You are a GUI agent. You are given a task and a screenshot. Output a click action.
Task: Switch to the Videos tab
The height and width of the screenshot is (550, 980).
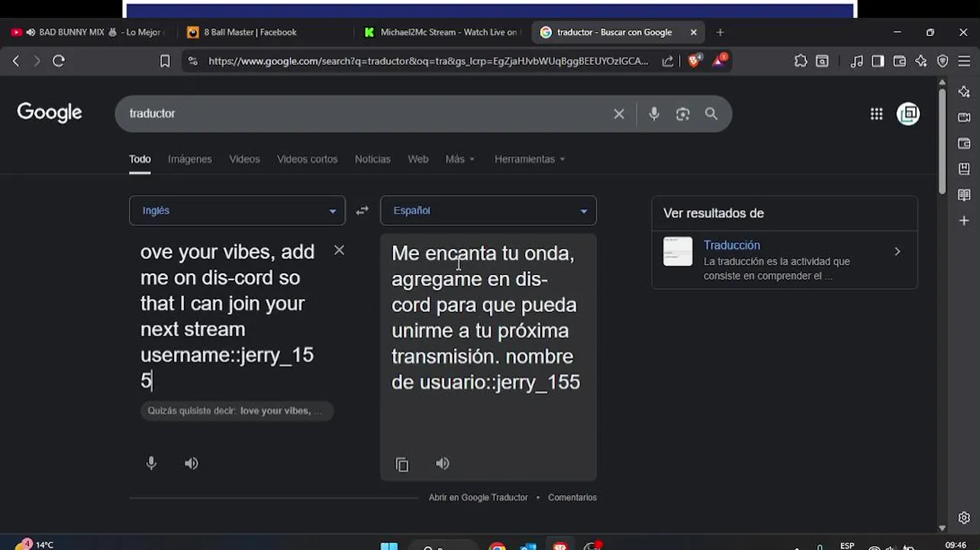pyautogui.click(x=244, y=159)
